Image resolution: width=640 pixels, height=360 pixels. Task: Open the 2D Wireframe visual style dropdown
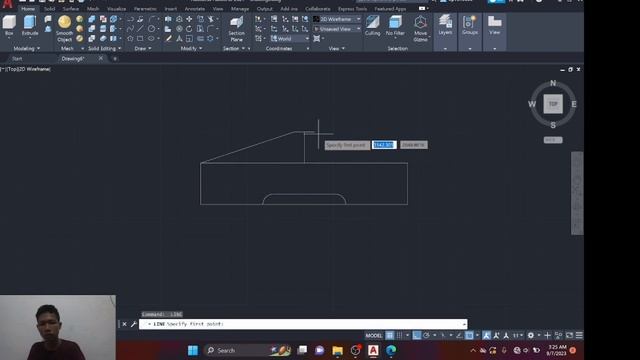[337, 19]
